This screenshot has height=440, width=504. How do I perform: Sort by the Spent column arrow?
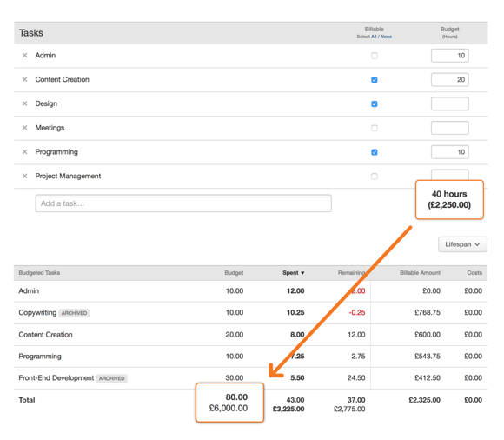(x=302, y=273)
